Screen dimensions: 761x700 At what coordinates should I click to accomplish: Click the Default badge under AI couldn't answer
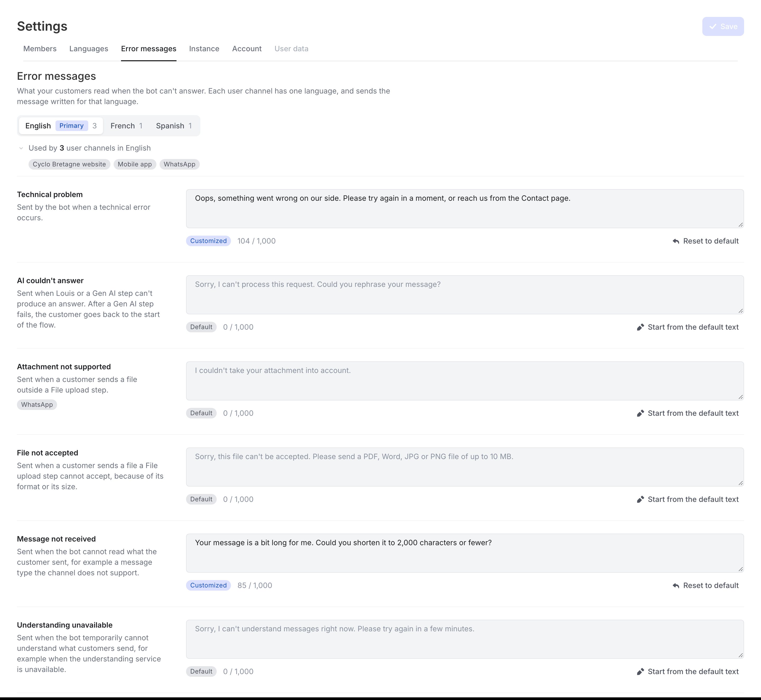point(201,327)
